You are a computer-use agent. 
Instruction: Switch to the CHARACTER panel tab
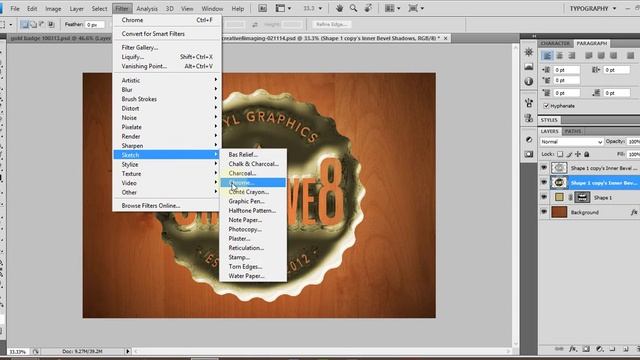(555, 43)
